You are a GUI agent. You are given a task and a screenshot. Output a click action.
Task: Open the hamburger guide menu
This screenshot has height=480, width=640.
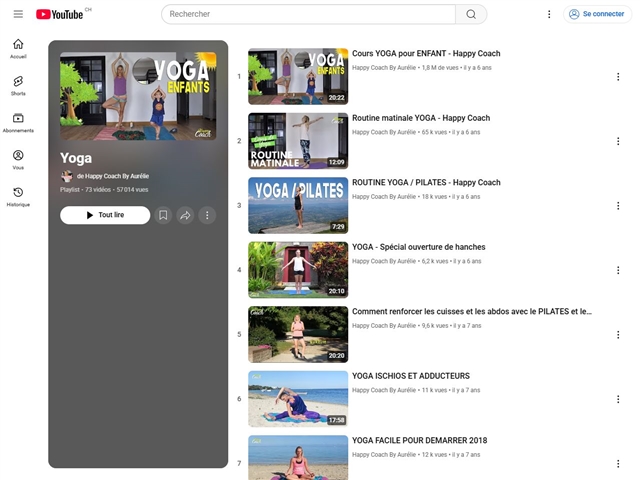tap(18, 14)
